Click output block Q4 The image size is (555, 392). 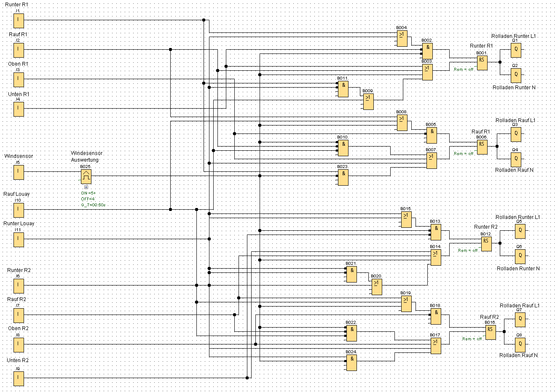pyautogui.click(x=516, y=159)
